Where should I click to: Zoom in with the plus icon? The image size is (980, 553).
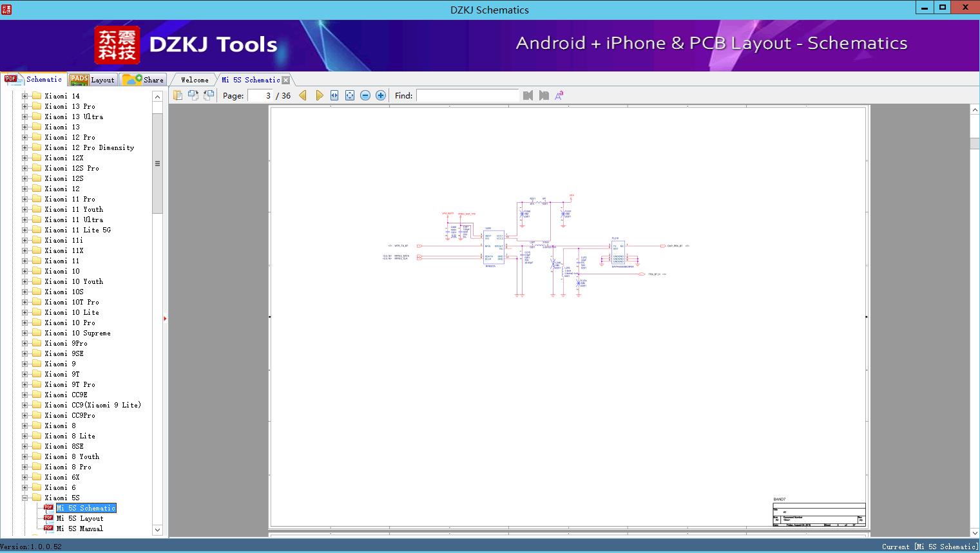click(381, 95)
